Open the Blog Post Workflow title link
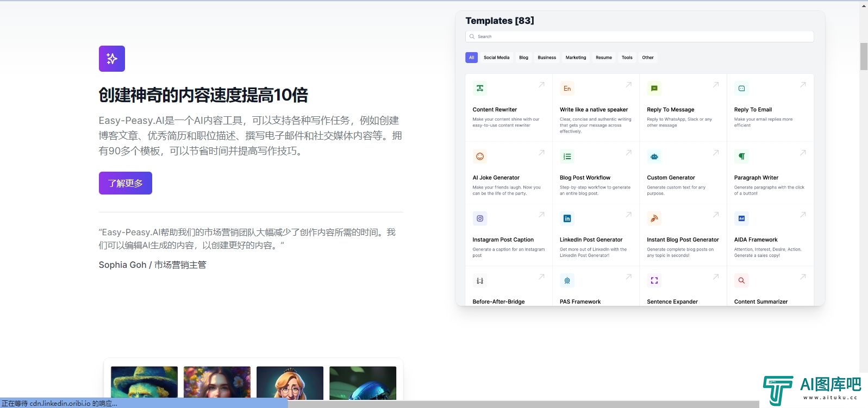868x408 pixels. (585, 178)
